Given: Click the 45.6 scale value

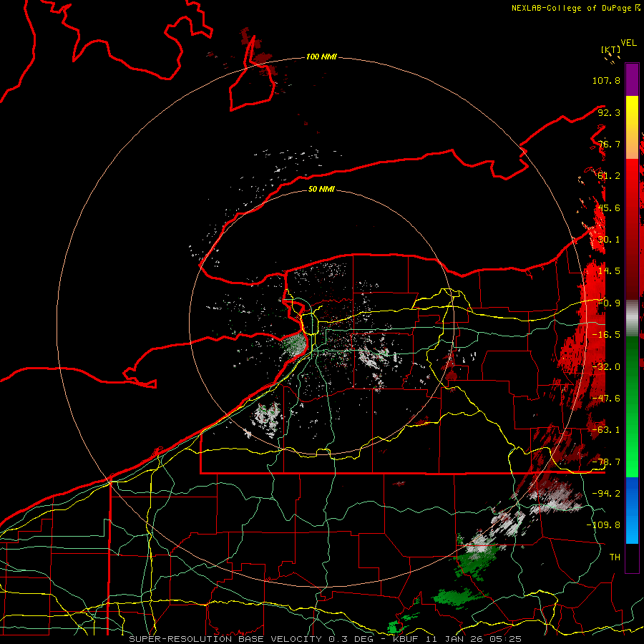Looking at the screenshot, I should point(609,208).
